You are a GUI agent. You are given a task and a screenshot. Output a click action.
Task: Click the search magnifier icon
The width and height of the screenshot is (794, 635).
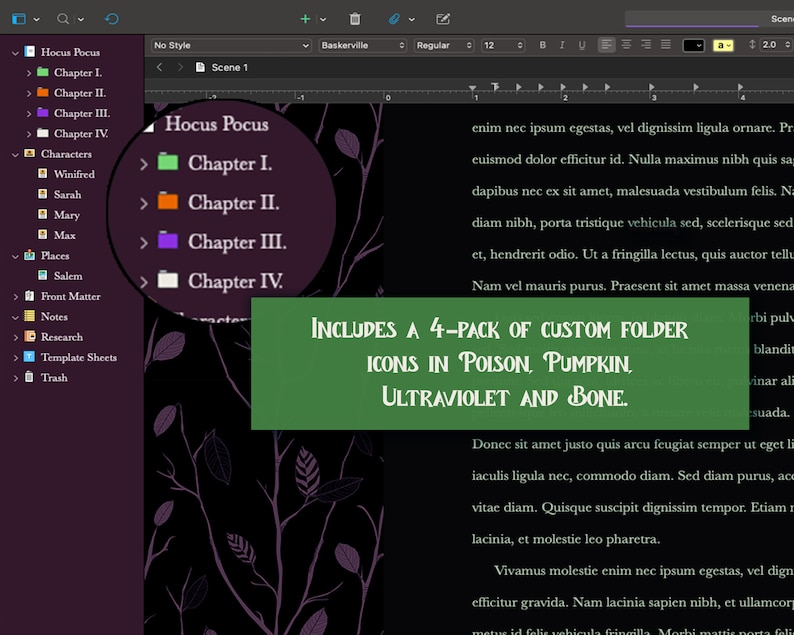[x=63, y=19]
